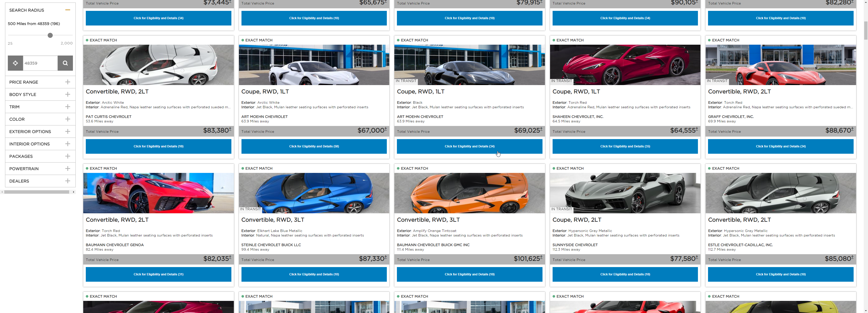The height and width of the screenshot is (313, 868).
Task: Click the $64,555 total vehicle price
Action: click(684, 131)
